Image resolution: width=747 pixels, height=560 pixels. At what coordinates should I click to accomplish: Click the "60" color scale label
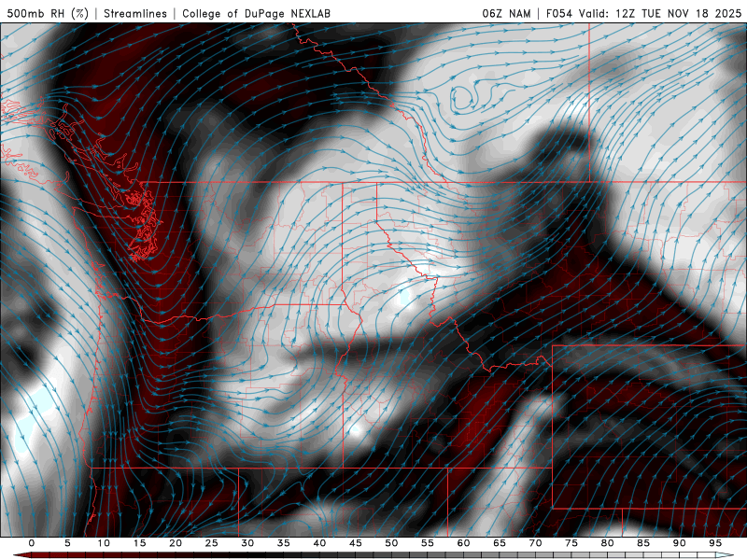[463, 543]
